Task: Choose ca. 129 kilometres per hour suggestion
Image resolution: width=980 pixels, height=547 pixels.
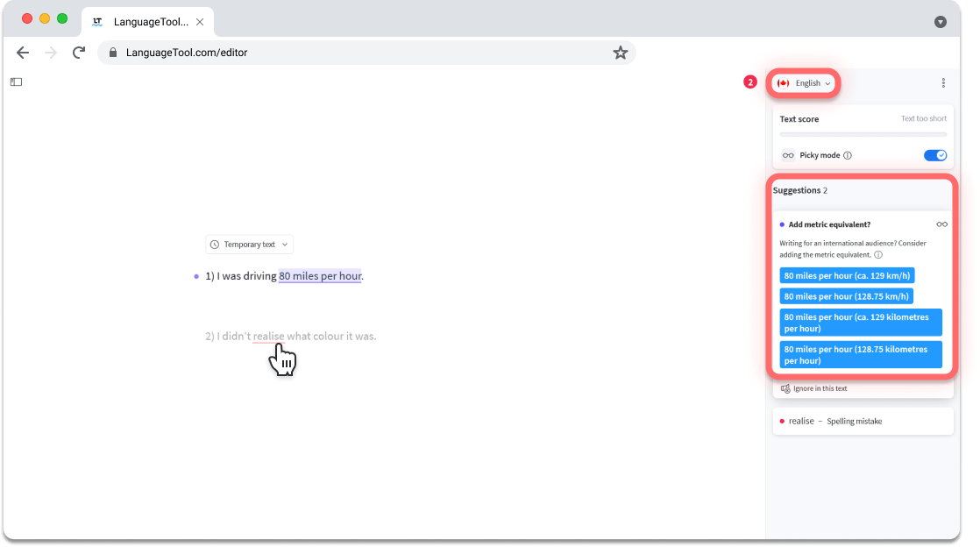Action: (x=861, y=323)
